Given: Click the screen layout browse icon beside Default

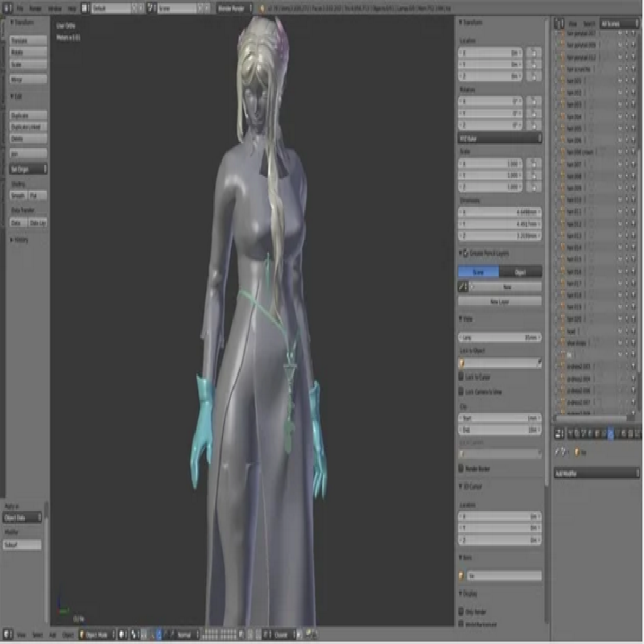Looking at the screenshot, I should pyautogui.click(x=85, y=6).
